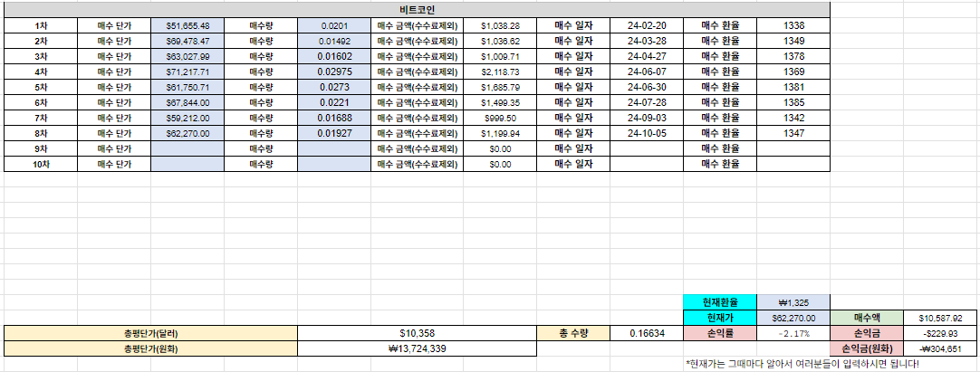Screen dimensions: 980x372
Task: Select average price value $10,358
Action: 417,333
